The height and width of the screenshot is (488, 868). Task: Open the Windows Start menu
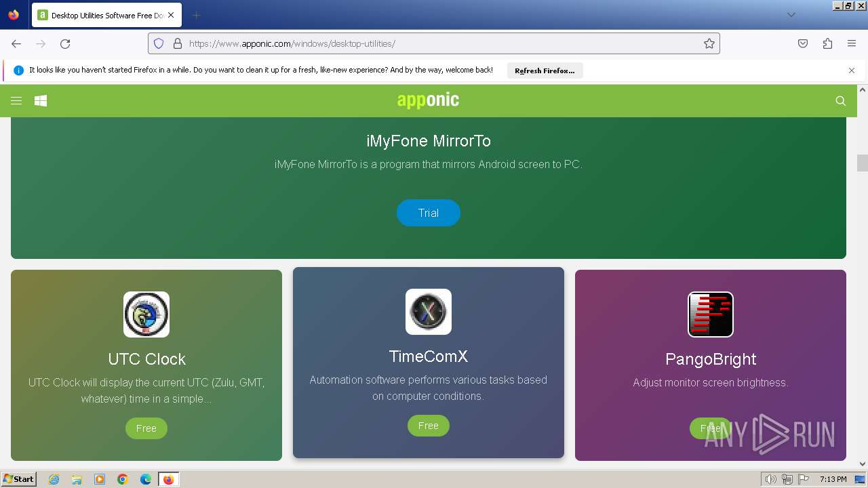[x=19, y=479]
